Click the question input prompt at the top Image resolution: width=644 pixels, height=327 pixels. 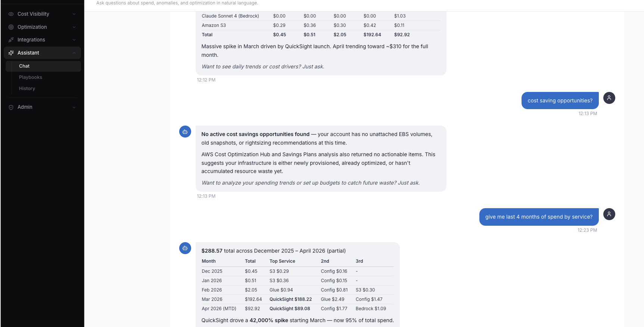point(177,3)
